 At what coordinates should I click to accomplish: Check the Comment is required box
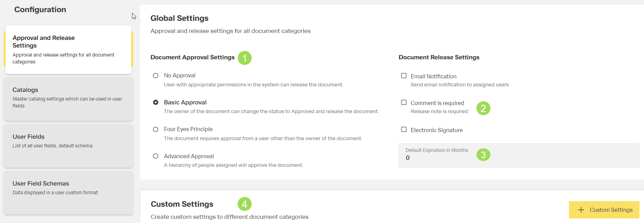403,102
